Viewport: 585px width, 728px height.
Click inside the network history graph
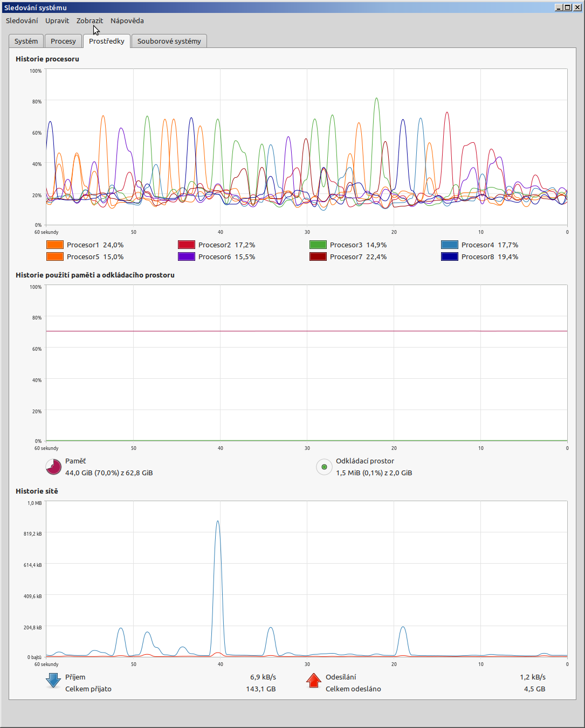click(306, 579)
